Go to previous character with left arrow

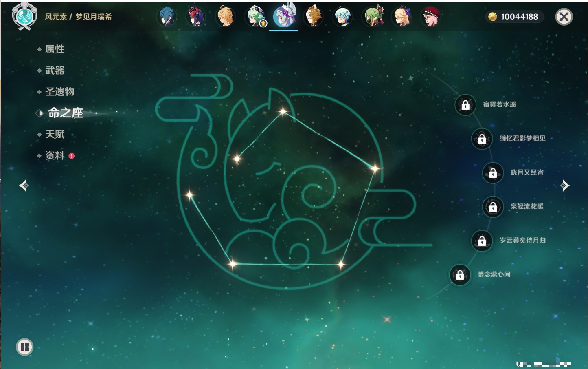(x=24, y=186)
